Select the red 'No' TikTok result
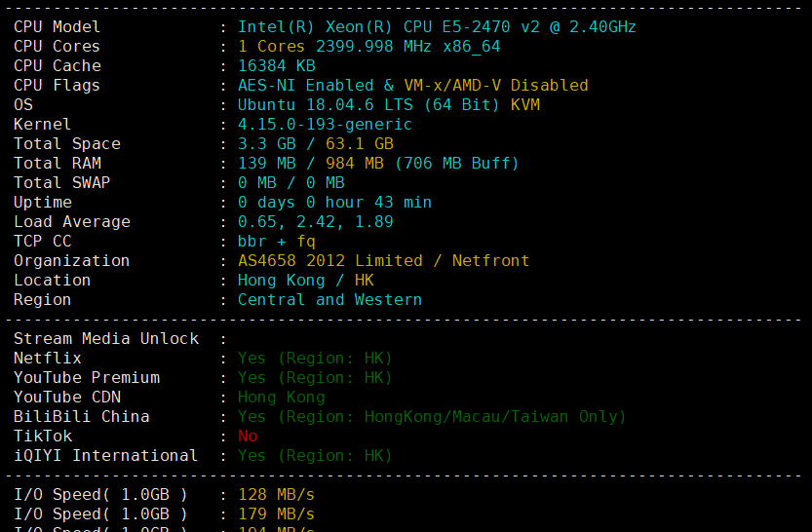The height and width of the screenshot is (532, 812). 248,437
